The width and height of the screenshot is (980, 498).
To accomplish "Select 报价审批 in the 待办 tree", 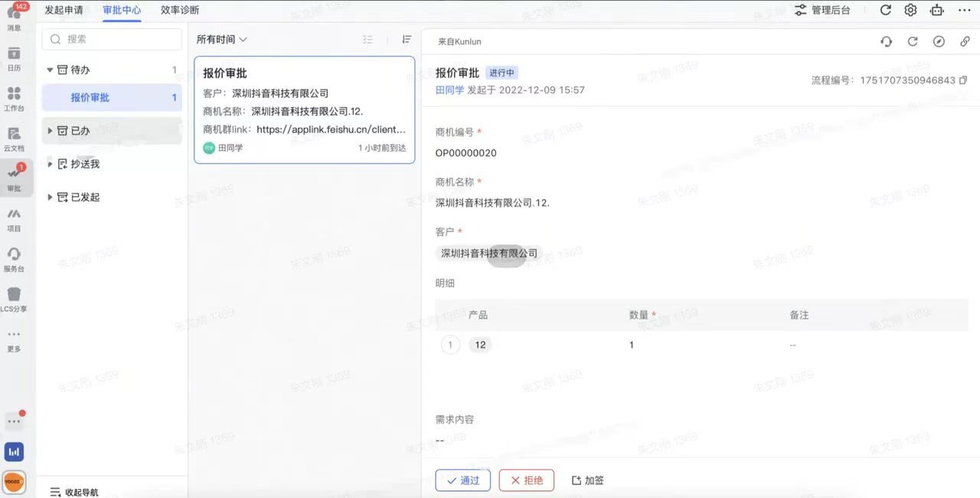I will (112, 97).
